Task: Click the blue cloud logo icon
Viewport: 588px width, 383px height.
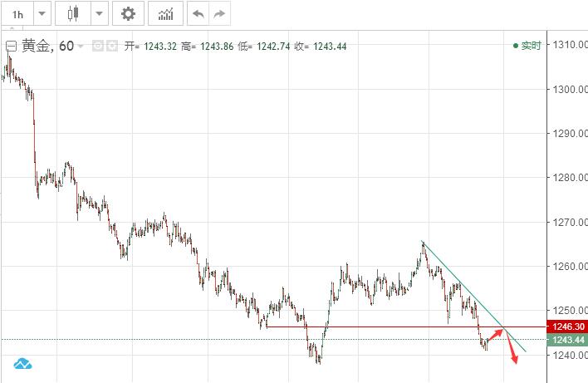Action: tap(23, 364)
